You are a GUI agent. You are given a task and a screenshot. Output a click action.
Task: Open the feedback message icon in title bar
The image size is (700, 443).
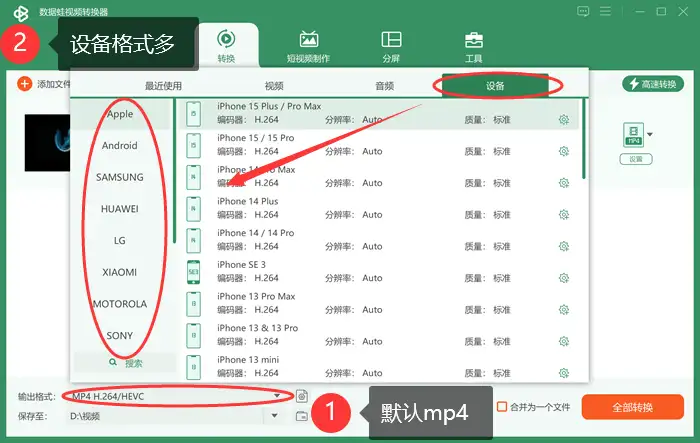pos(583,12)
